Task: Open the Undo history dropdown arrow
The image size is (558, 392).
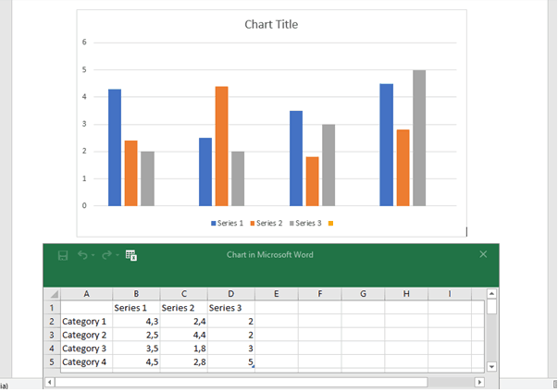Action: 93,256
